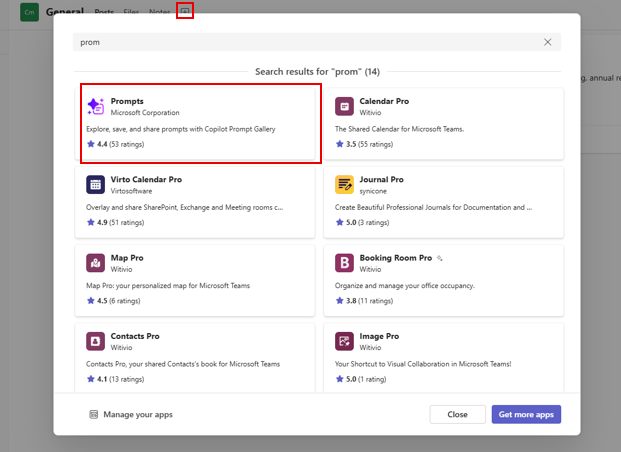
Task: Click Your Shortcut to Visual Collaboration description
Action: coord(423,364)
